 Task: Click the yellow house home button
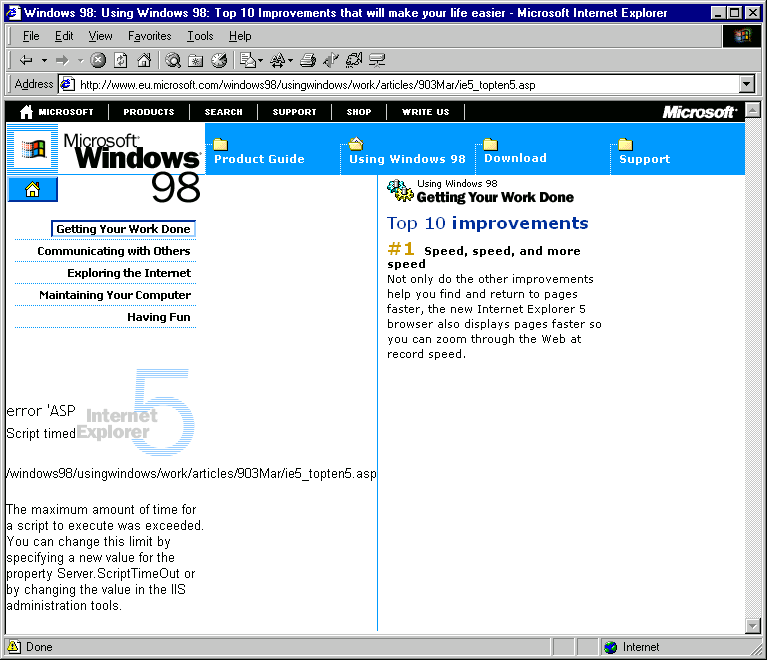[33, 189]
